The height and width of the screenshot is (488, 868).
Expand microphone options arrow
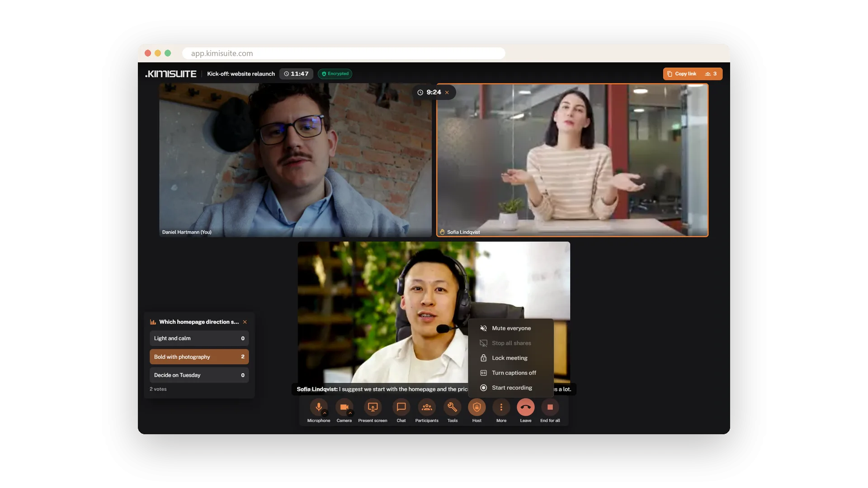pyautogui.click(x=325, y=413)
